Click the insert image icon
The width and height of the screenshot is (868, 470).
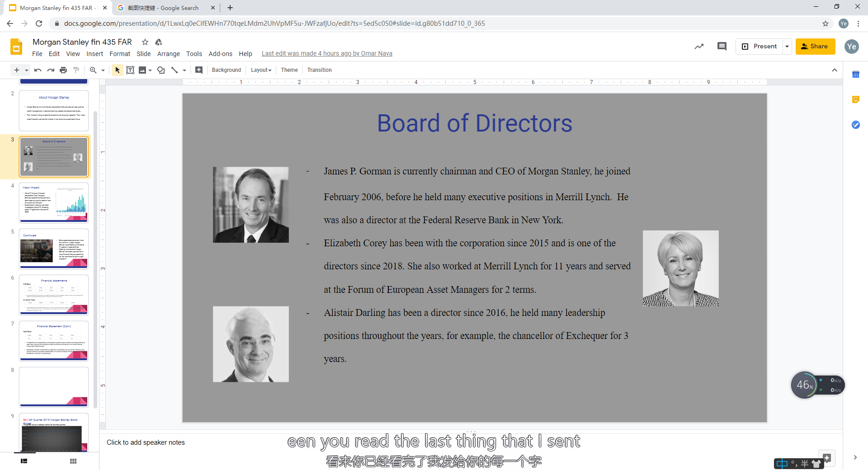coord(142,70)
